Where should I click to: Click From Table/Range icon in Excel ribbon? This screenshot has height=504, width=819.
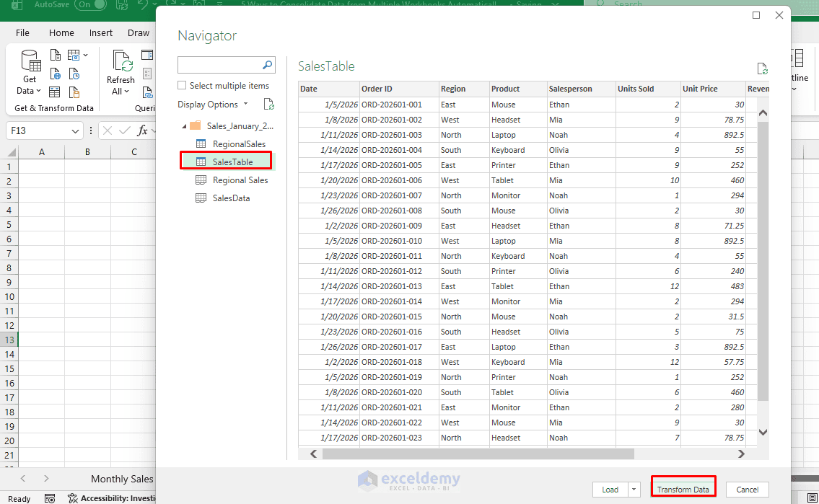coord(54,92)
